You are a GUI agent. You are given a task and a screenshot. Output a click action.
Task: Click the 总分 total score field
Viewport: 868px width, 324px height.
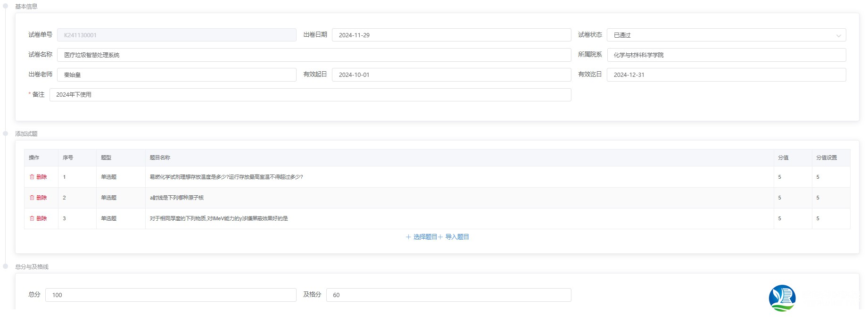coord(170,295)
